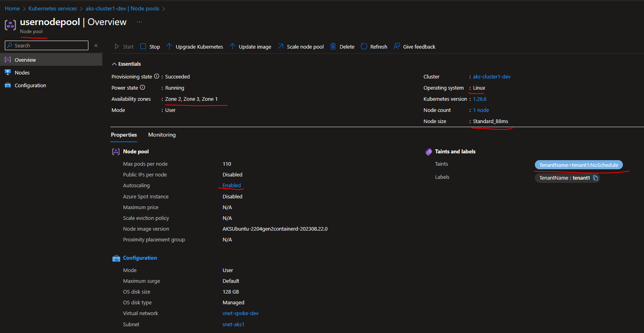Click Update image button
The image size is (644, 333).
[x=250, y=47]
